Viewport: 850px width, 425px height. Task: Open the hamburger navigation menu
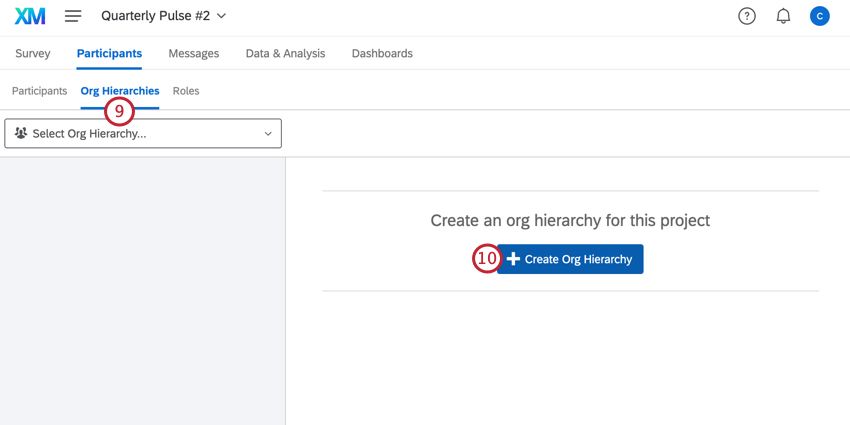[73, 16]
